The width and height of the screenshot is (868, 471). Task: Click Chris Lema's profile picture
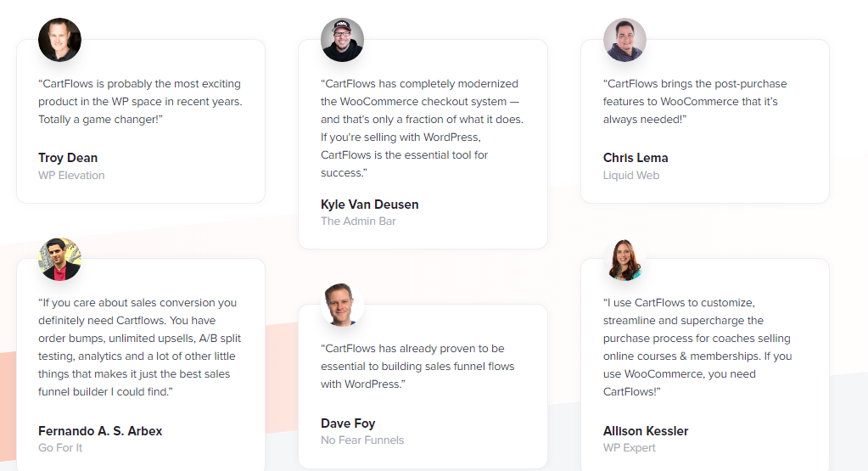(x=624, y=40)
